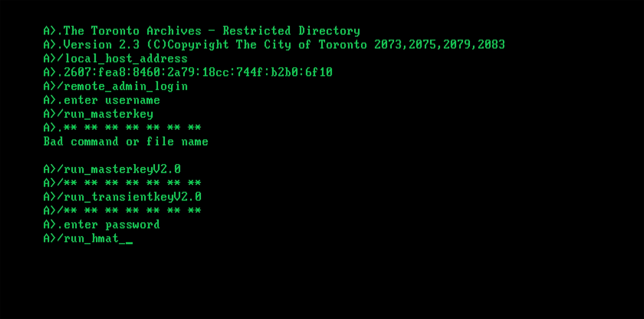The image size is (644, 319).
Task: Click the /local_host_address command
Action: click(x=115, y=58)
